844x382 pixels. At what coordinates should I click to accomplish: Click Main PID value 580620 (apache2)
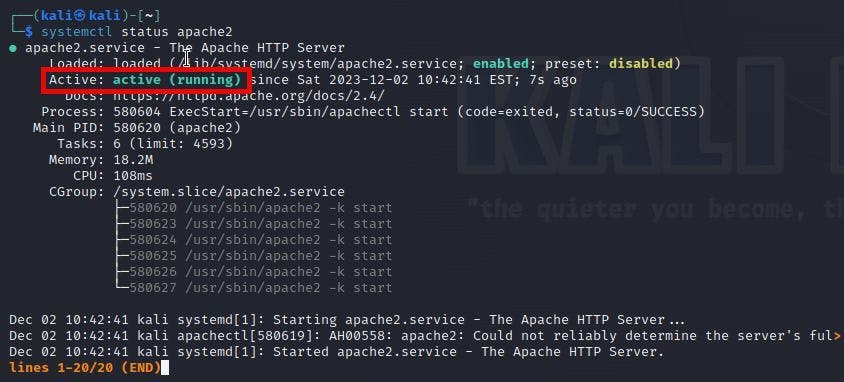(x=177, y=128)
